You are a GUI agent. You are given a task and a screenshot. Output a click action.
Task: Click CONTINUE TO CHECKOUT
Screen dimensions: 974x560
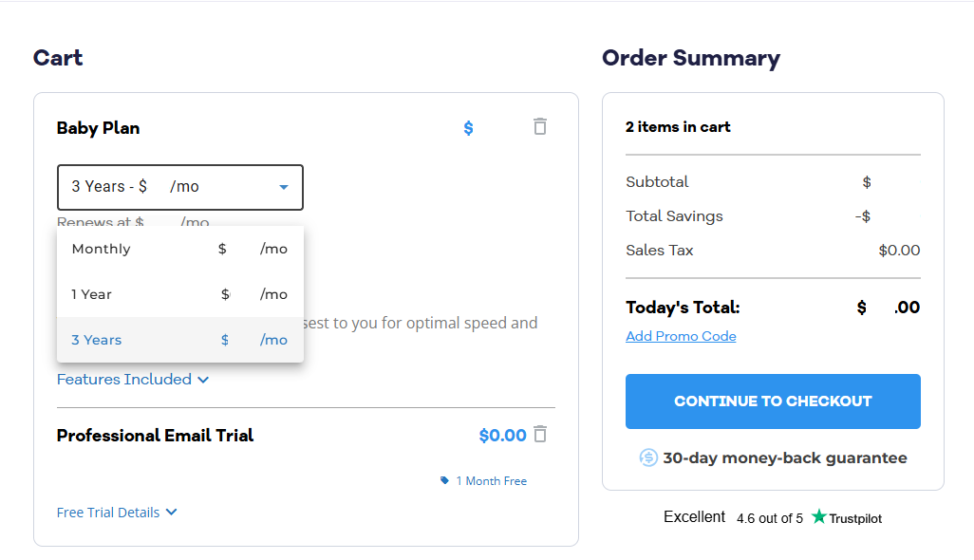coord(772,401)
